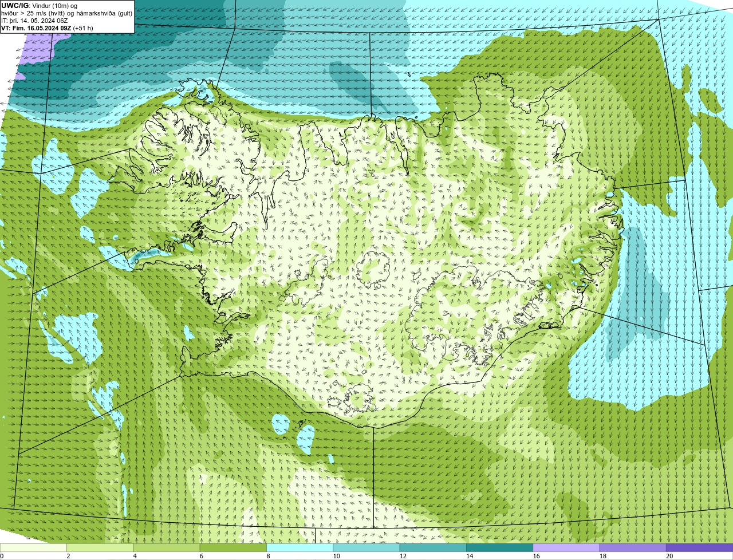Select the 18–20 m/s purple legend segment

pos(633,547)
